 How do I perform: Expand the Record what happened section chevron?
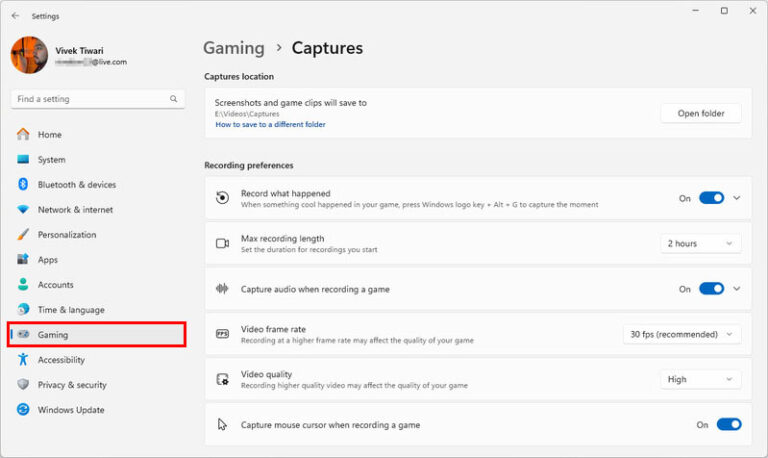(x=737, y=198)
